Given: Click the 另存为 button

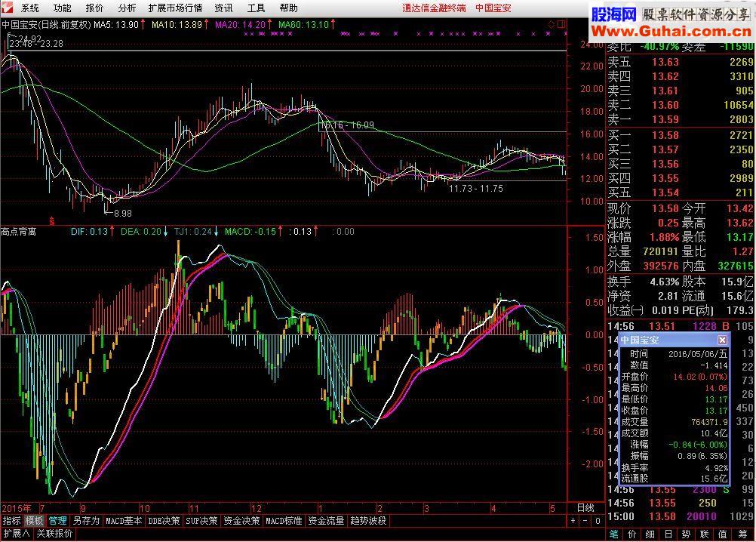Looking at the screenshot, I should point(86,521).
